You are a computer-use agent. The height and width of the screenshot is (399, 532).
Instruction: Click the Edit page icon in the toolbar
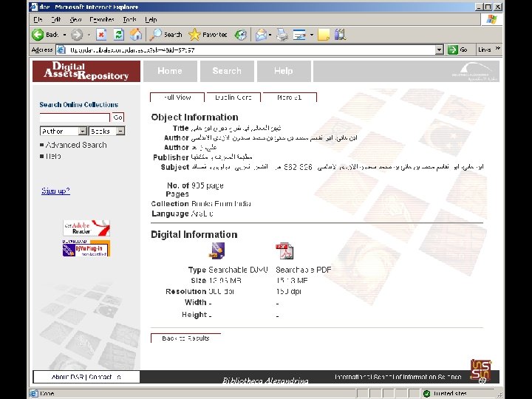(x=299, y=34)
